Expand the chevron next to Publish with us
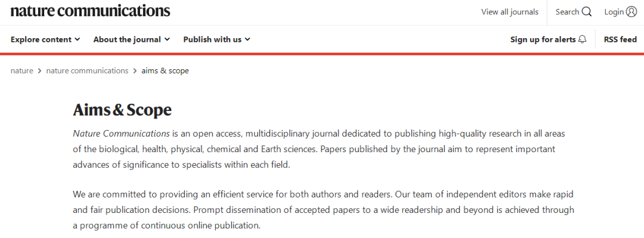Image resolution: width=644 pixels, height=238 pixels. (247, 39)
